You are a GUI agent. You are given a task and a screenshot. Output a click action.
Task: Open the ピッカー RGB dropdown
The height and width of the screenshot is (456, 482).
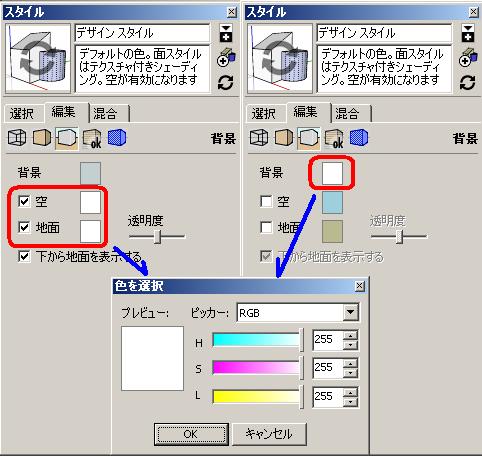tap(350, 312)
